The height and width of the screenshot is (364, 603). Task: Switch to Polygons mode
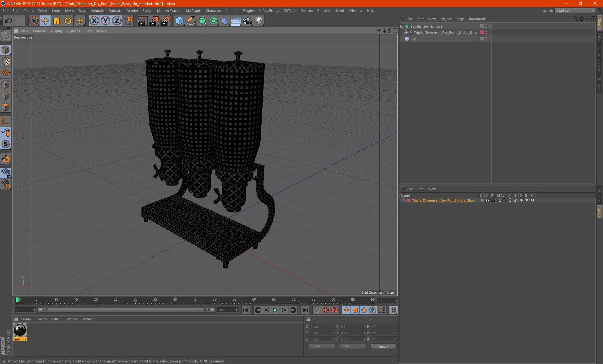[x=6, y=107]
